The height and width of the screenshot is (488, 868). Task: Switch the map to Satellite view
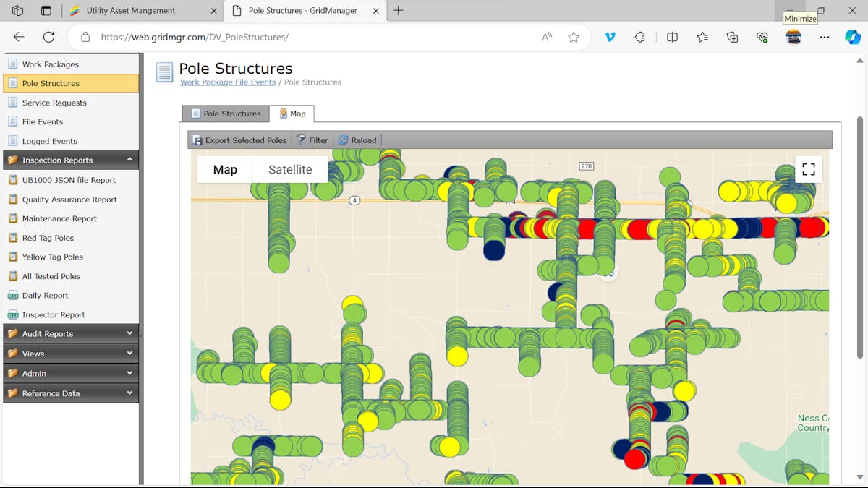coord(289,169)
